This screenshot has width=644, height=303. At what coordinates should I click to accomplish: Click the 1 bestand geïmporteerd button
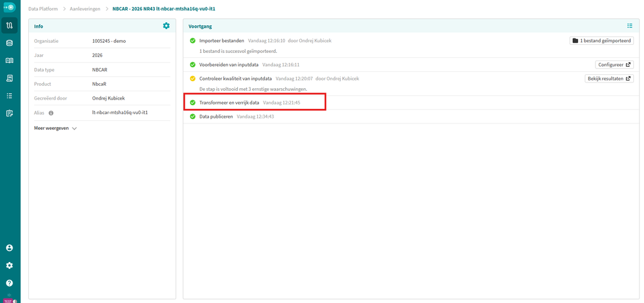(601, 41)
